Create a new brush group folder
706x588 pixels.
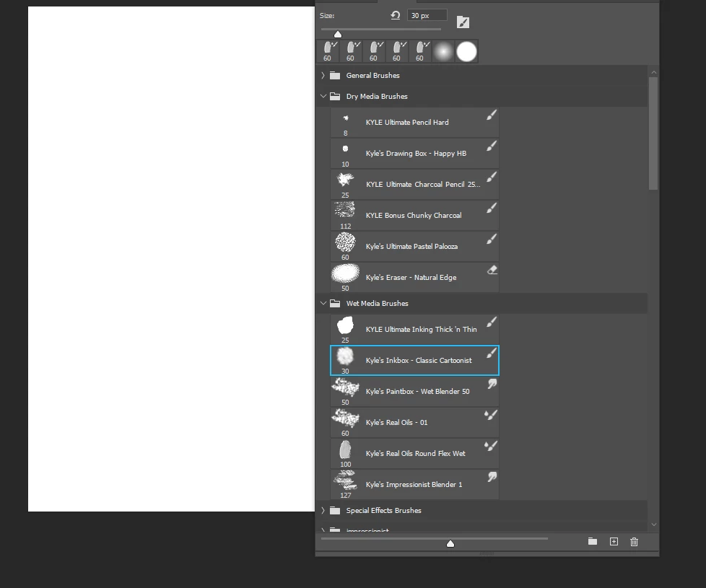pyautogui.click(x=593, y=541)
